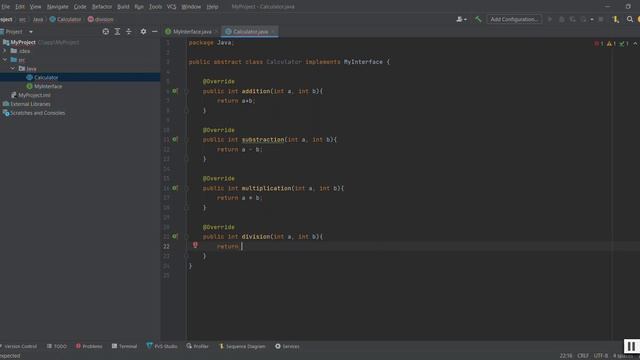Open the Refactor menu
This screenshot has width=640, height=360.
[x=102, y=7]
